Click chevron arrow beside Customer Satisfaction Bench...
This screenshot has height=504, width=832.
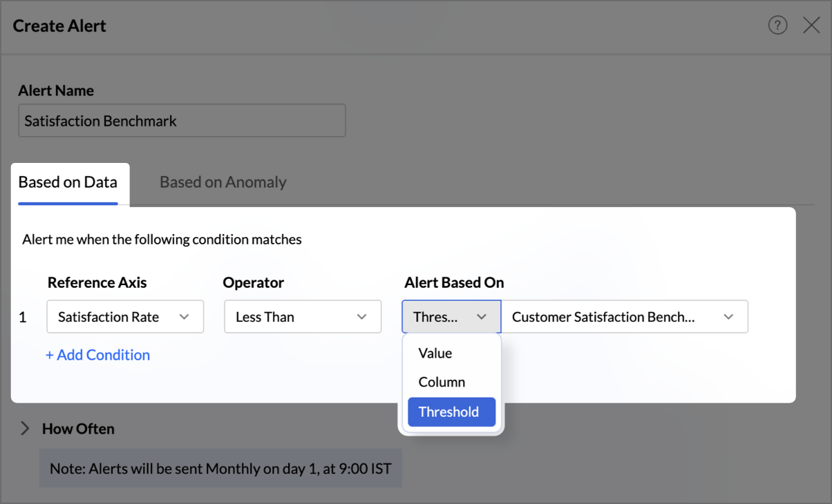[728, 317]
